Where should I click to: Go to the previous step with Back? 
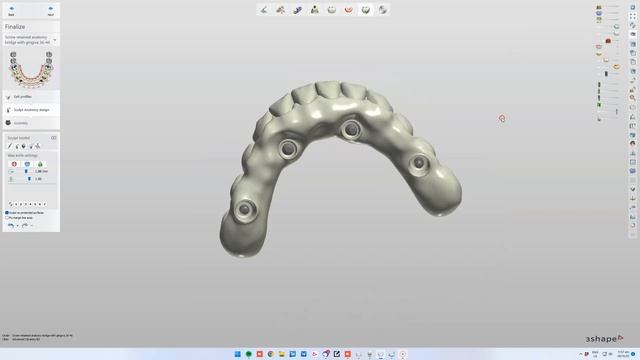click(x=11, y=11)
